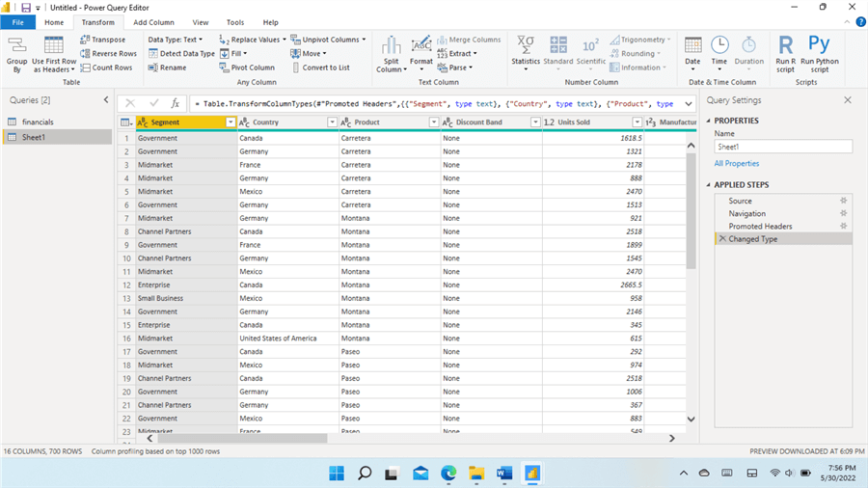This screenshot has height=488, width=868.
Task: Open the Segment column filter dropdown
Action: click(231, 122)
